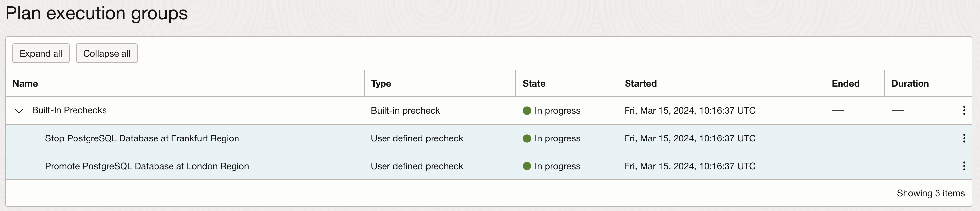Click the Duration column header

point(910,84)
